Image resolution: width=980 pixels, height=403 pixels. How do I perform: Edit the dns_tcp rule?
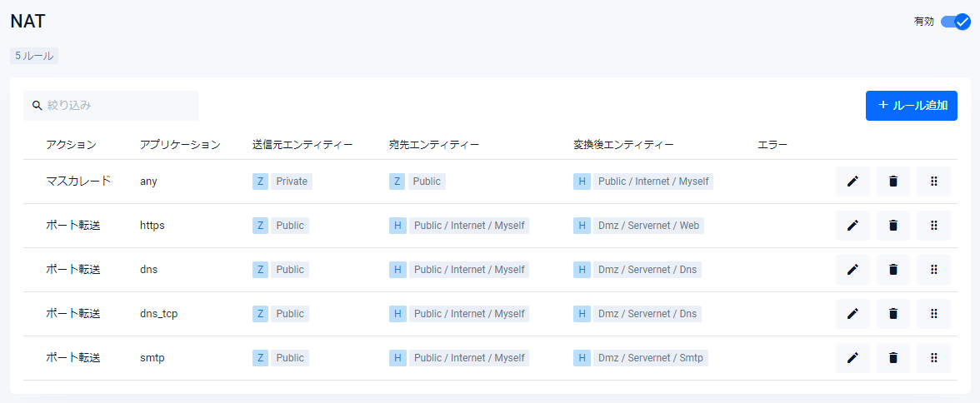(x=852, y=314)
